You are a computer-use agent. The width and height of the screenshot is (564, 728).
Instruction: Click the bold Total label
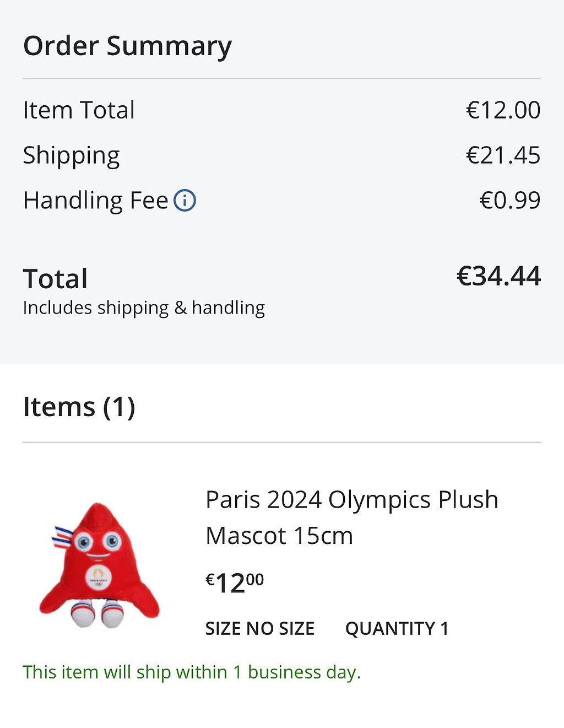(55, 279)
